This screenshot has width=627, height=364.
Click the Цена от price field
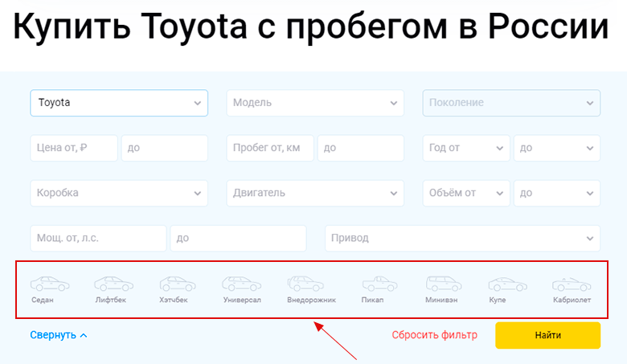74,148
